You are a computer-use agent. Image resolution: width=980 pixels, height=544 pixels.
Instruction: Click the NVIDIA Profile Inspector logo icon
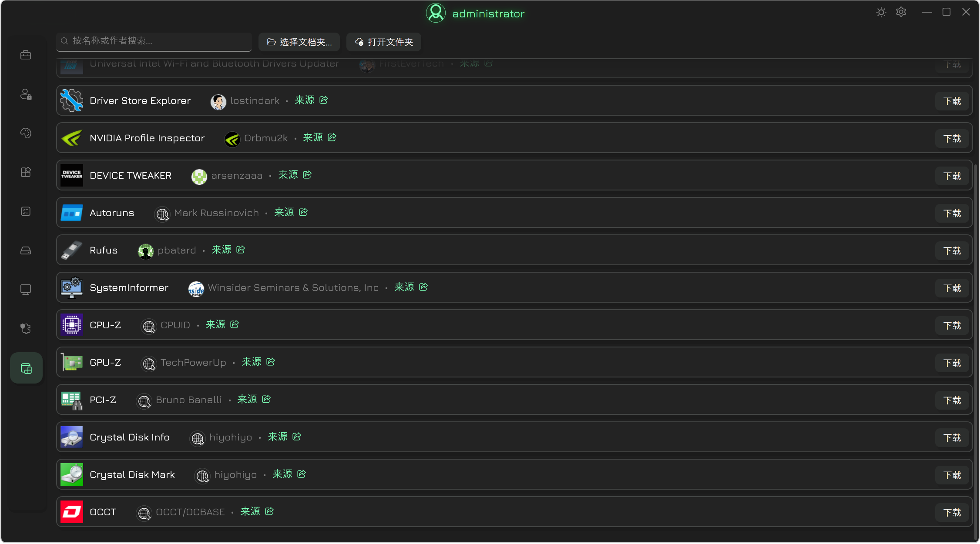[72, 138]
